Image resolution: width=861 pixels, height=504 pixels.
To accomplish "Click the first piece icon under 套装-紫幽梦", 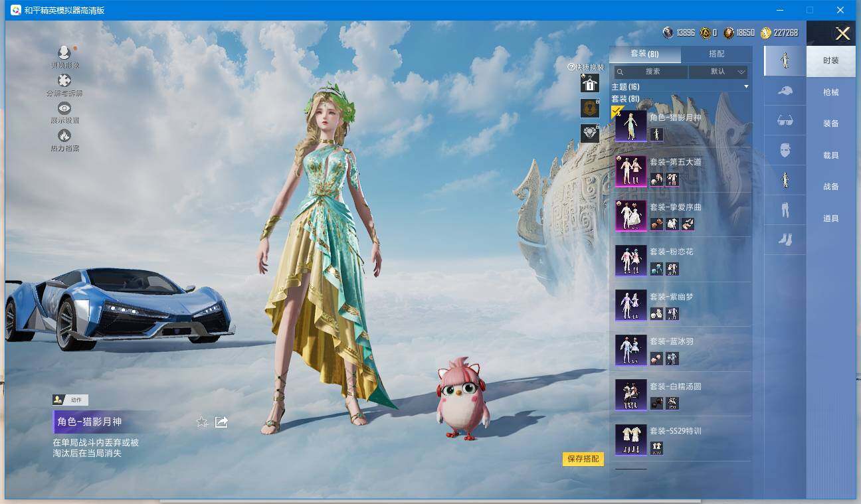I will click(x=656, y=313).
